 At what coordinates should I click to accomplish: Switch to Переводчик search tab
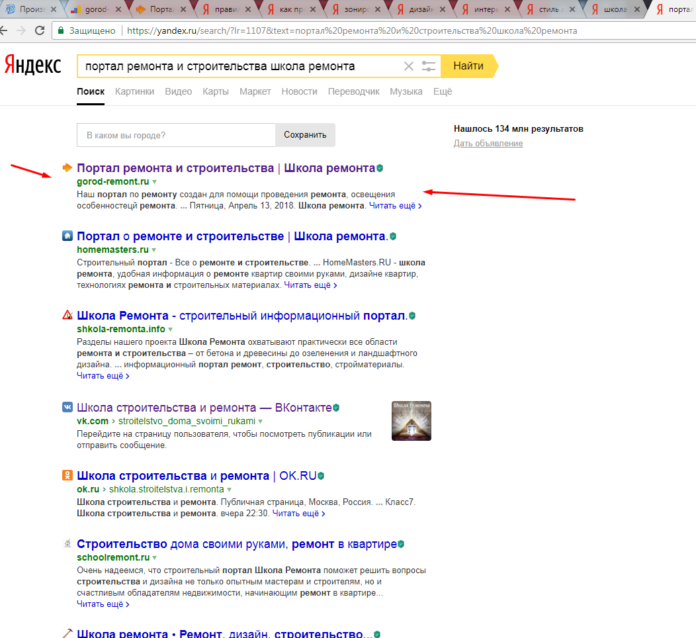pos(354,91)
